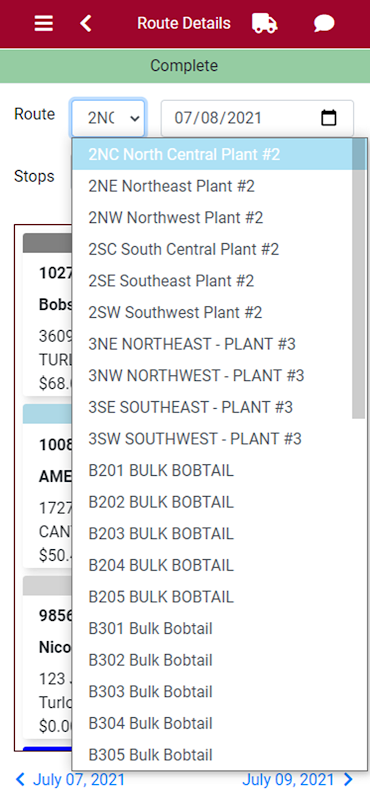This screenshot has height=800, width=370.
Task: Pick B305 Bulk Bobtail from list
Action: click(x=219, y=755)
